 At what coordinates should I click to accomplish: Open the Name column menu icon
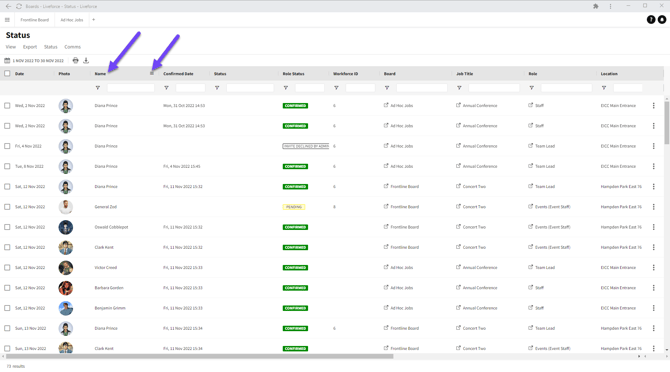click(152, 73)
